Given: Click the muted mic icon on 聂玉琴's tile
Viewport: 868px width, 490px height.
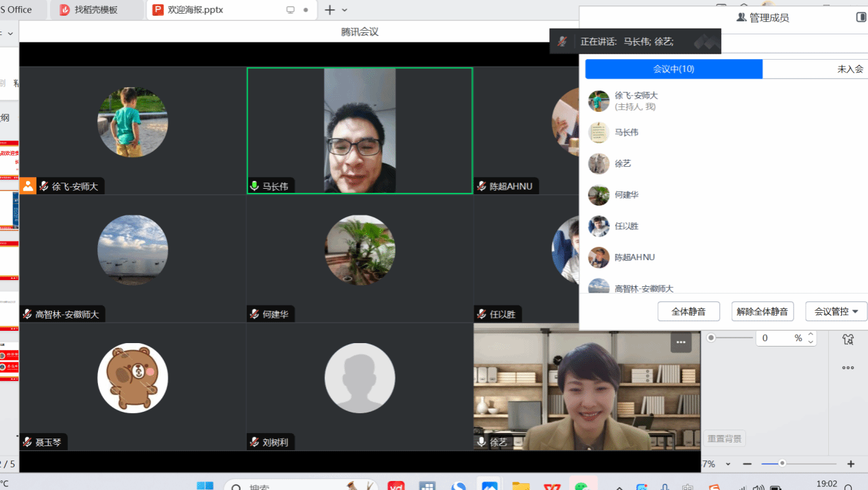Looking at the screenshot, I should 27,443.
